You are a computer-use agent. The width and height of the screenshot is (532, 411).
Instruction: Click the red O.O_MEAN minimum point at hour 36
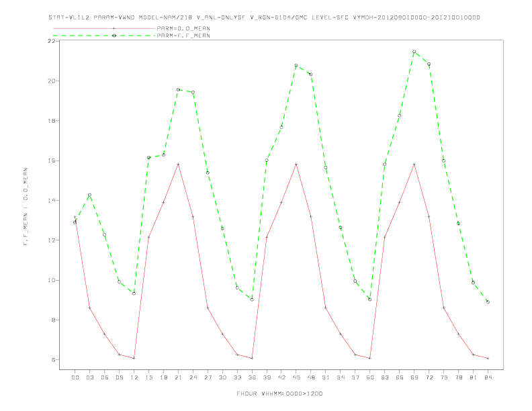click(252, 358)
